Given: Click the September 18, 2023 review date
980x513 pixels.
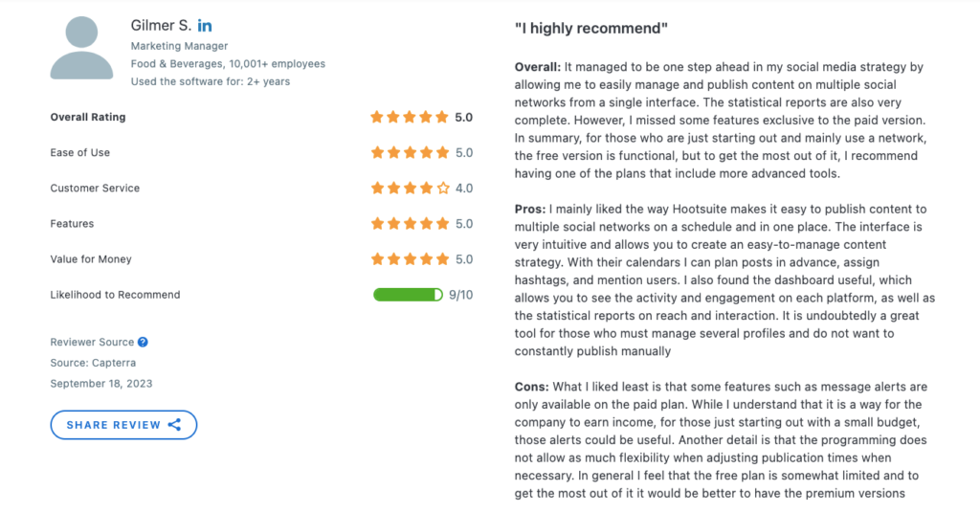Looking at the screenshot, I should click(101, 384).
